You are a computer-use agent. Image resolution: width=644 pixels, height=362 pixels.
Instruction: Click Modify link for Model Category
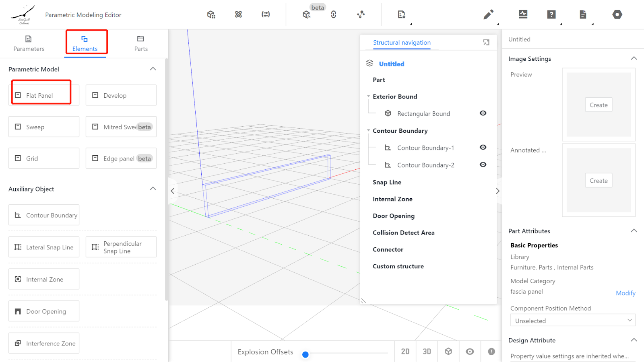(x=625, y=293)
